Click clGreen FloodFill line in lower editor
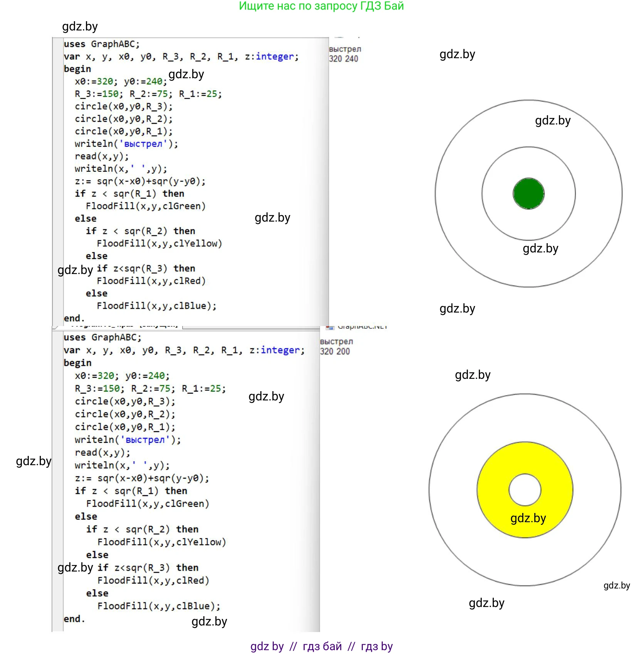This screenshot has height=654, width=644. click(148, 504)
